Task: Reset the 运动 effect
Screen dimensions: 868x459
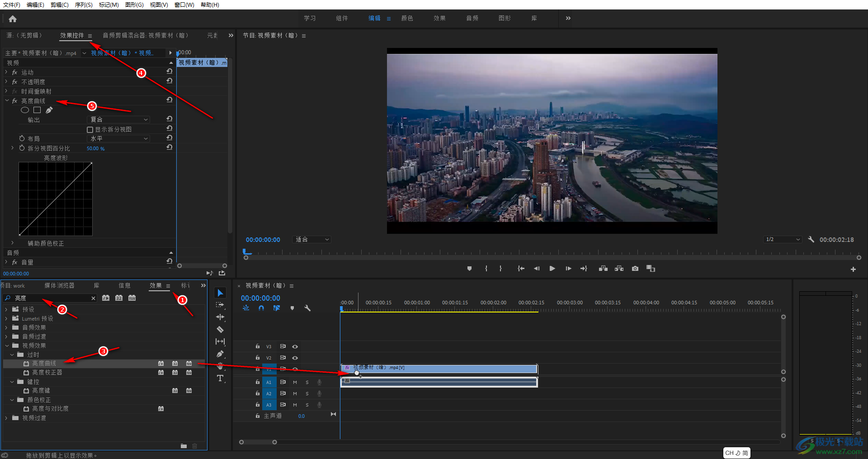Action: click(x=170, y=71)
